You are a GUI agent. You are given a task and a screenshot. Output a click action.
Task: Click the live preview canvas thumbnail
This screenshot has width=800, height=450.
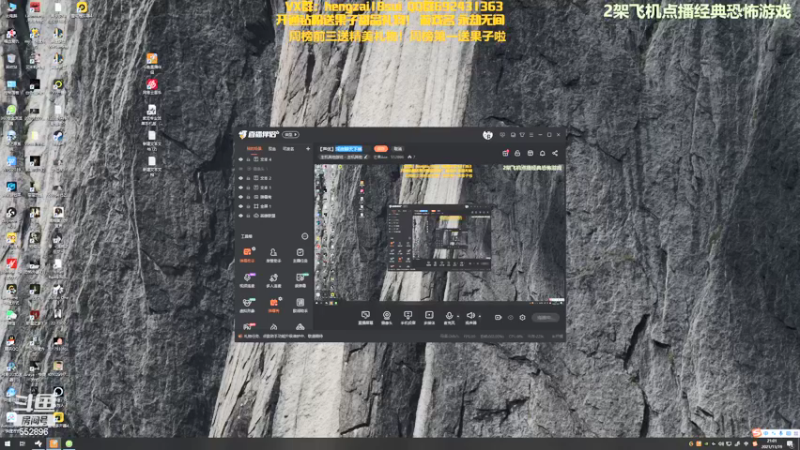coord(439,233)
